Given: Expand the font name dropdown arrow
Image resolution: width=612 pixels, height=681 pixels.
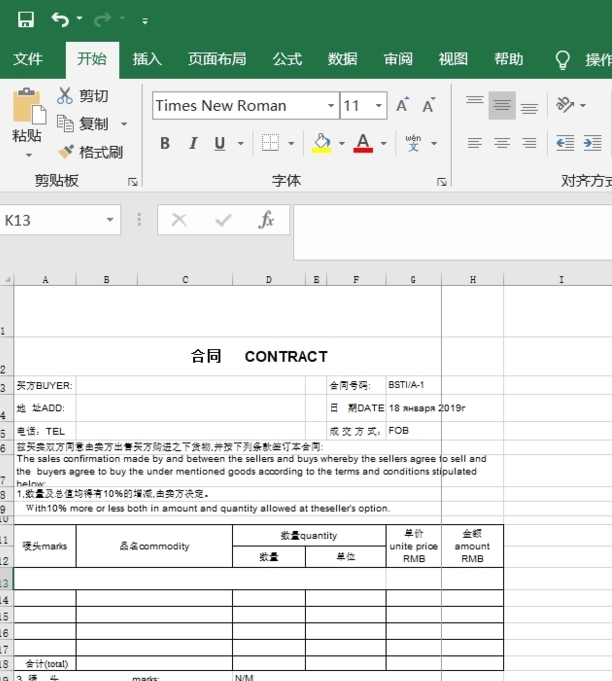Looking at the screenshot, I should pos(331,106).
